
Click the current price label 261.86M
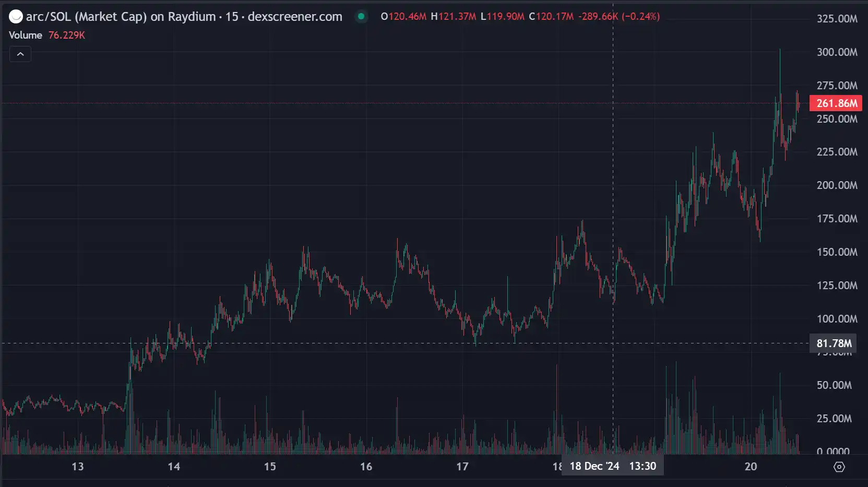pos(836,103)
